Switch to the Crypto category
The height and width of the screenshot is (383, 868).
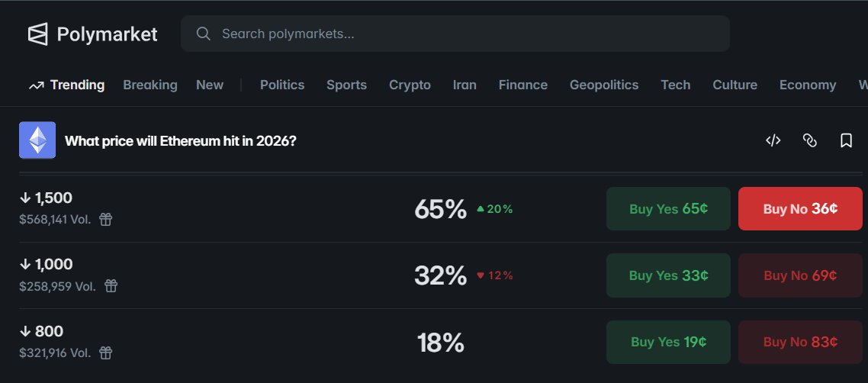pyautogui.click(x=410, y=85)
